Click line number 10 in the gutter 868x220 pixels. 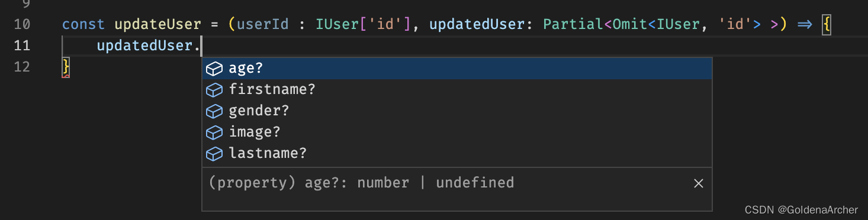(x=22, y=25)
